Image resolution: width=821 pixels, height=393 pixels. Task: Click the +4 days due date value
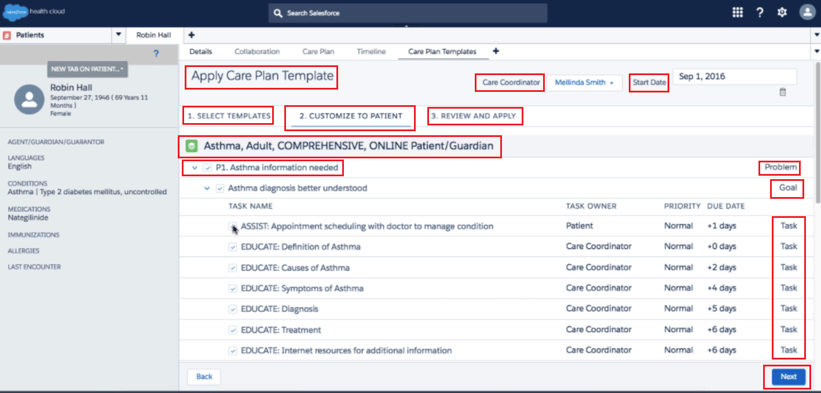722,288
